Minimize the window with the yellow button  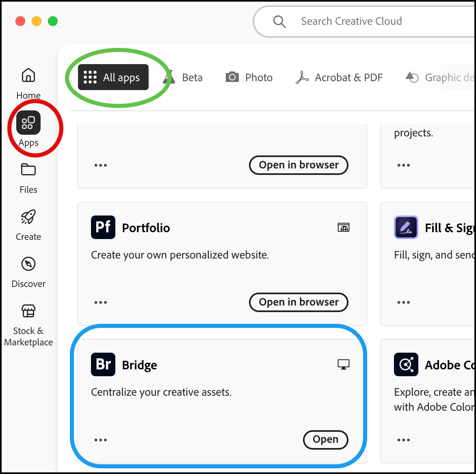coord(37,21)
